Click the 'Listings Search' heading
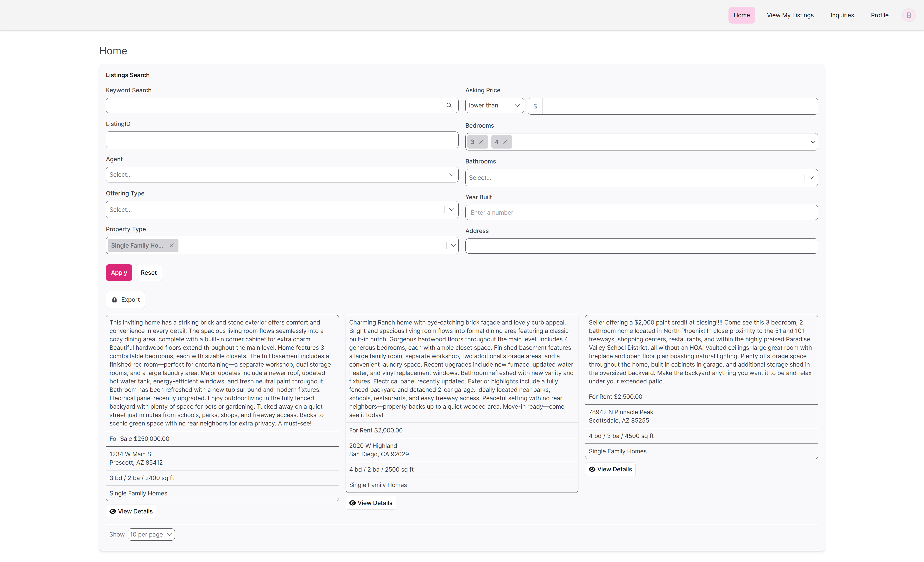The image size is (924, 562). pyautogui.click(x=127, y=75)
